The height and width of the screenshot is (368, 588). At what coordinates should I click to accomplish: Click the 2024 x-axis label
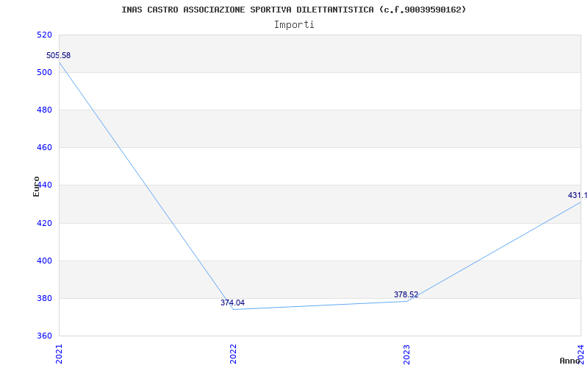pos(581,354)
